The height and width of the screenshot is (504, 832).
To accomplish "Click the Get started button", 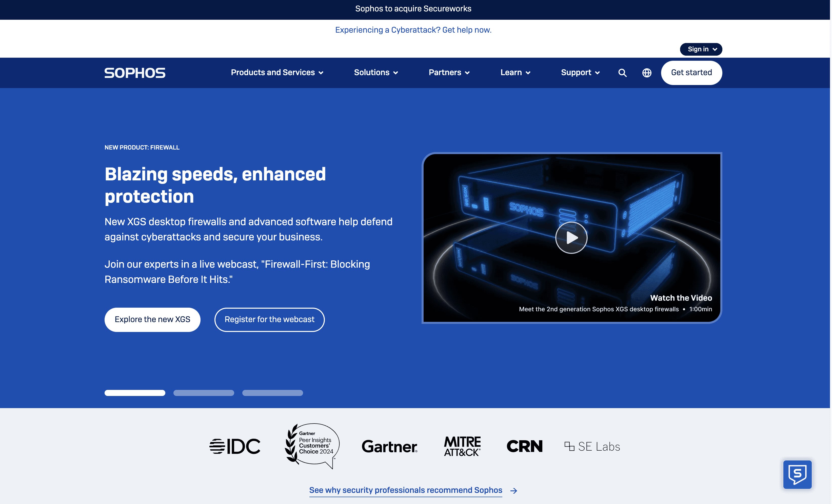I will point(691,73).
